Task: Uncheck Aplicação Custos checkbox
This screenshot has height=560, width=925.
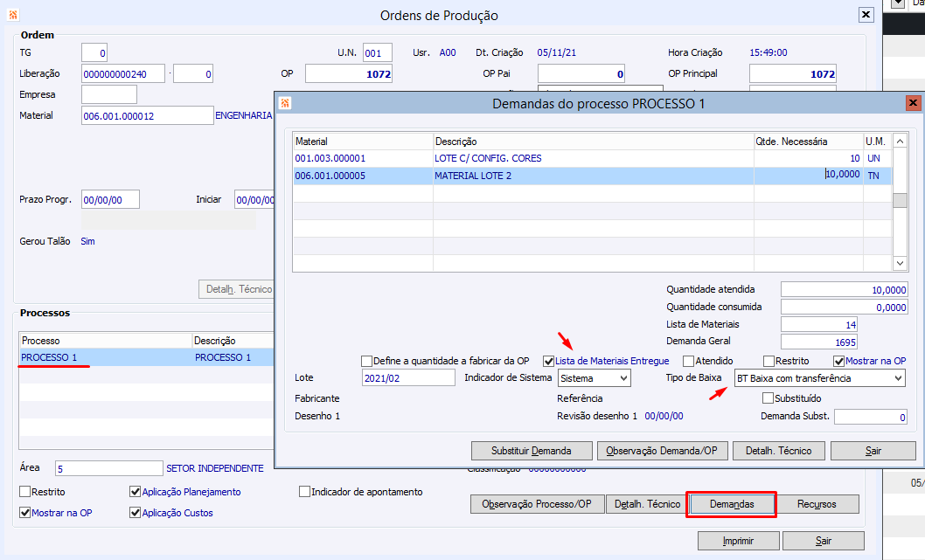Action: click(135, 512)
